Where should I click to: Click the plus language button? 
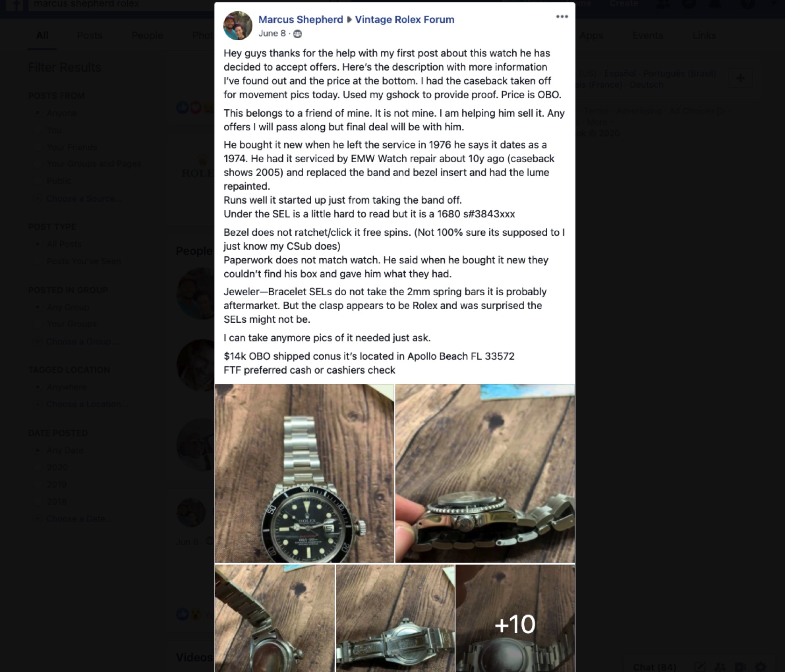[740, 78]
